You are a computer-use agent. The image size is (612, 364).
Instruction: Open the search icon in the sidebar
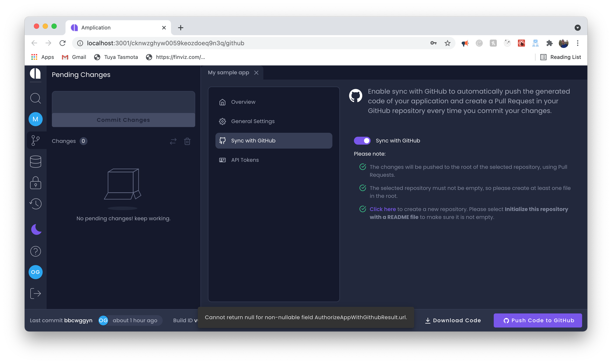coord(35,98)
